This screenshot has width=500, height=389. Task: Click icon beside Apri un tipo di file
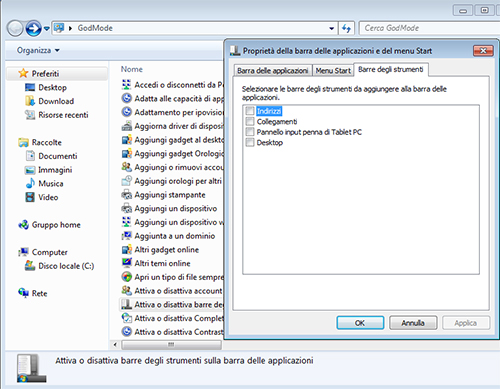pos(126,277)
